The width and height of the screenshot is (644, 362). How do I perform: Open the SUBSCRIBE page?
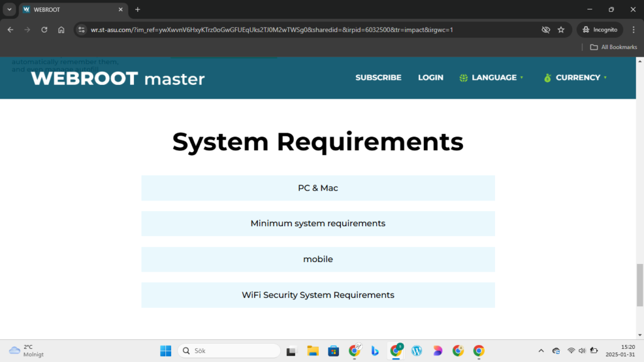tap(378, 77)
